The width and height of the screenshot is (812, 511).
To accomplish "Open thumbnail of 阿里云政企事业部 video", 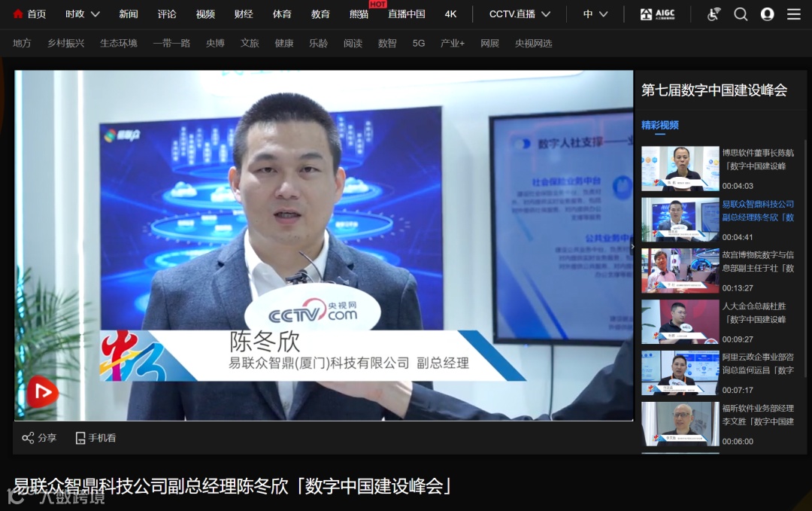I will tap(680, 373).
